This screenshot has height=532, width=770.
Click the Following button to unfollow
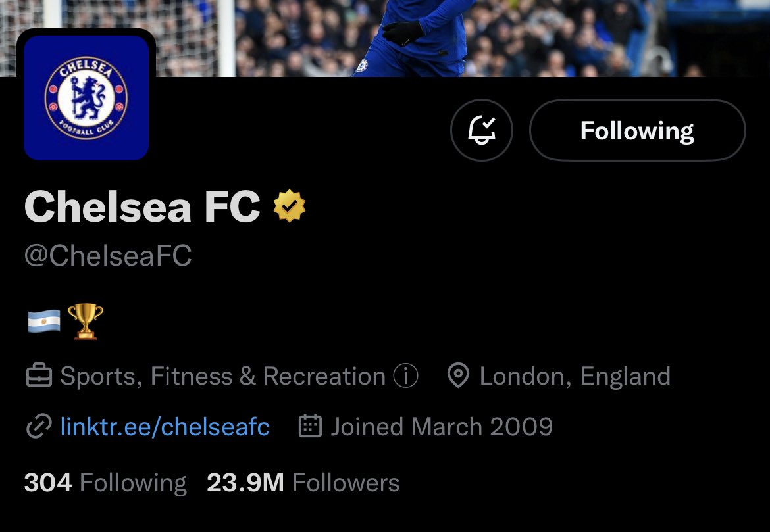click(638, 130)
